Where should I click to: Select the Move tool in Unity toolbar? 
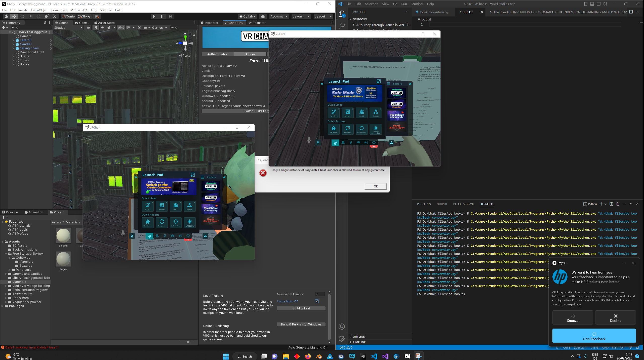point(14,16)
